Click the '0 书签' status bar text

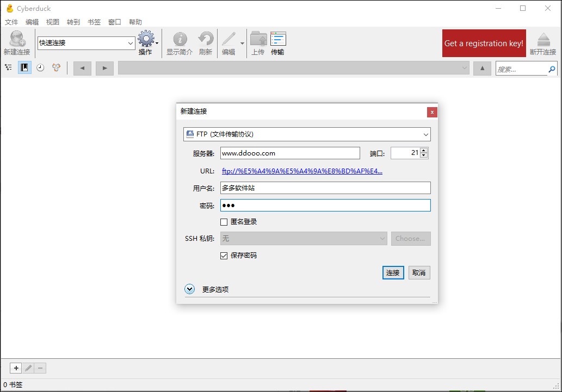click(x=13, y=385)
